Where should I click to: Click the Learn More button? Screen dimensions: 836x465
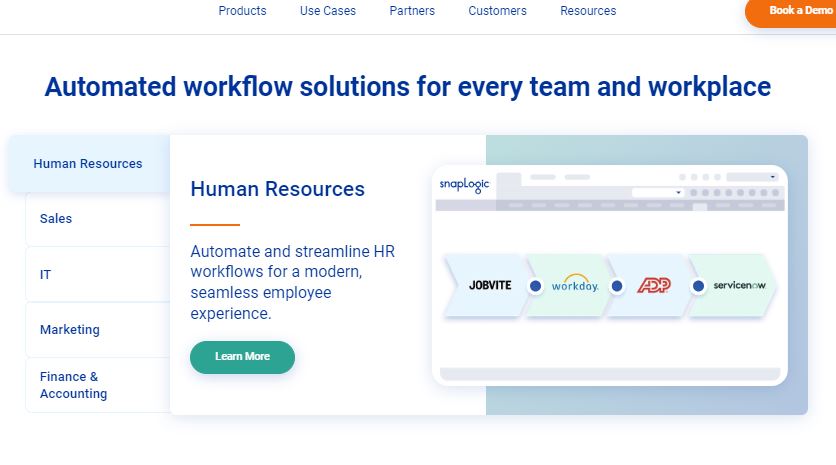pos(242,357)
